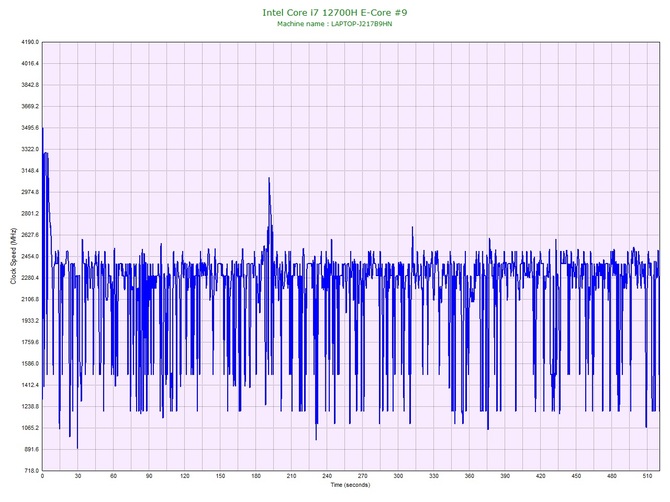Click the 450 seconds time tick
Screen dimensions: 670x502
(x=576, y=476)
